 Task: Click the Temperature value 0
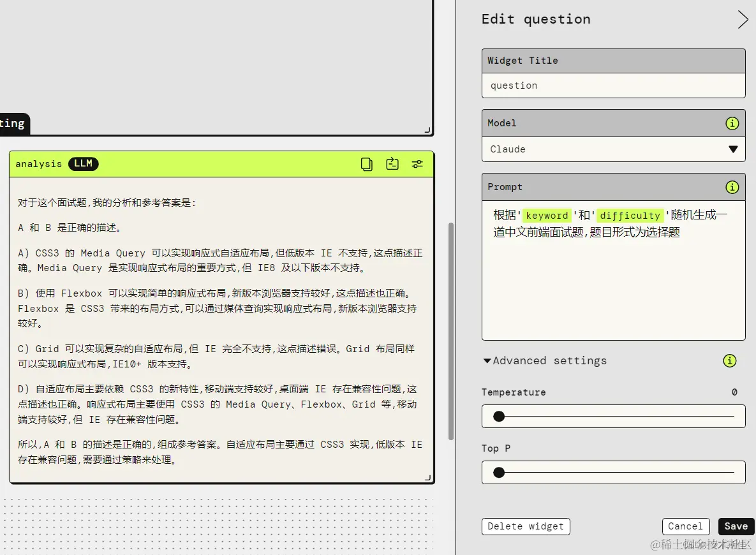click(734, 392)
